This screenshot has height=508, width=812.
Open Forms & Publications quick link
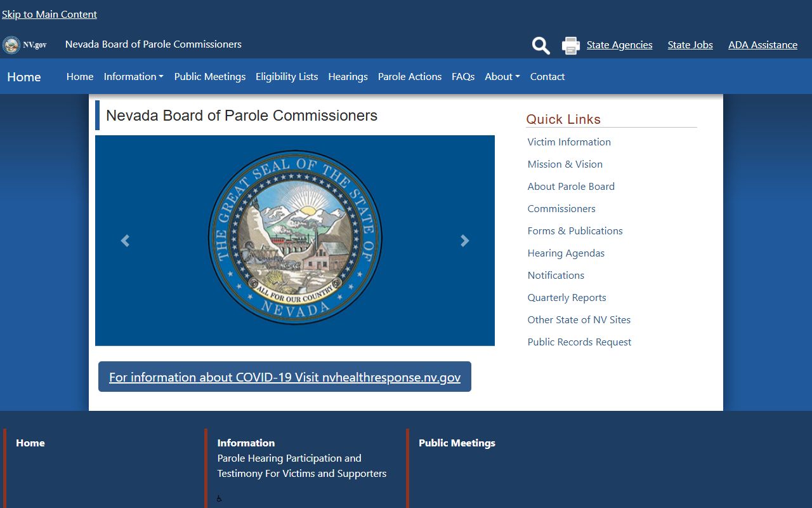click(575, 231)
